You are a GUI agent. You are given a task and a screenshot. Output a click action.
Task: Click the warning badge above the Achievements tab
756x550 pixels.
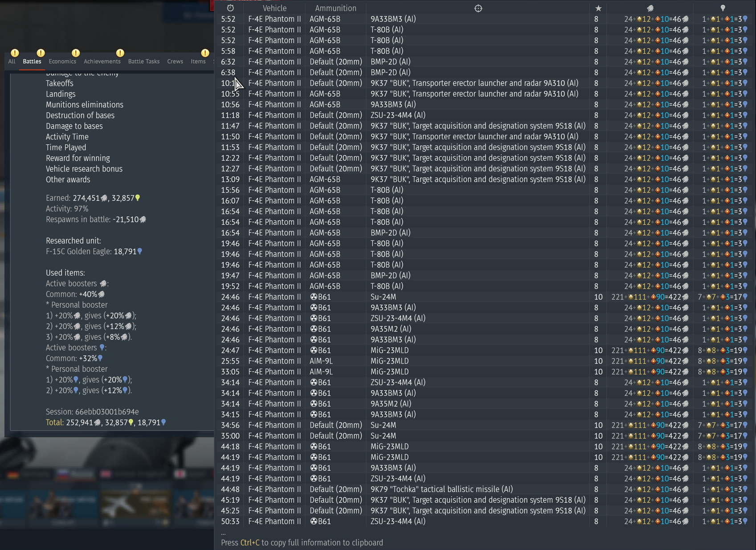tap(120, 53)
